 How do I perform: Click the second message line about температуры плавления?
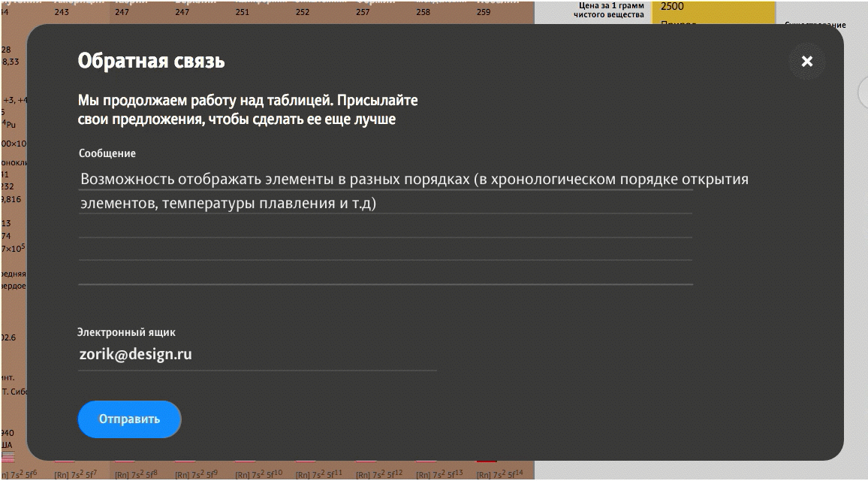coord(228,203)
